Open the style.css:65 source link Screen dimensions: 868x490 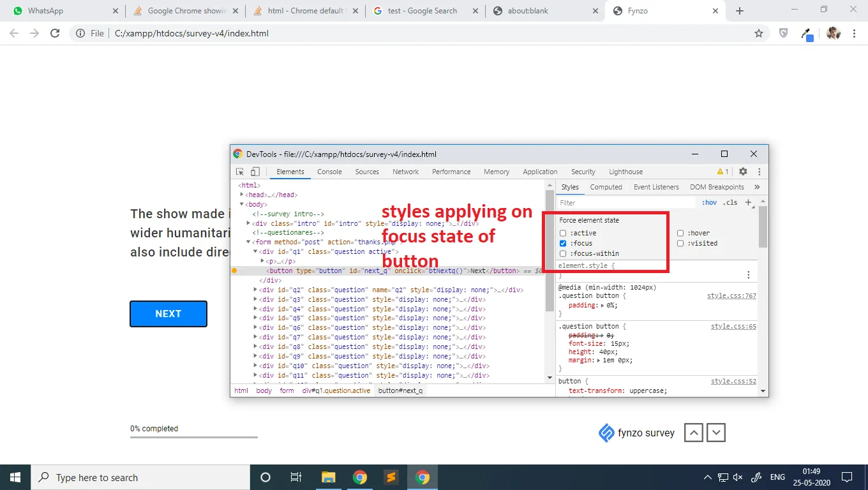(x=733, y=327)
